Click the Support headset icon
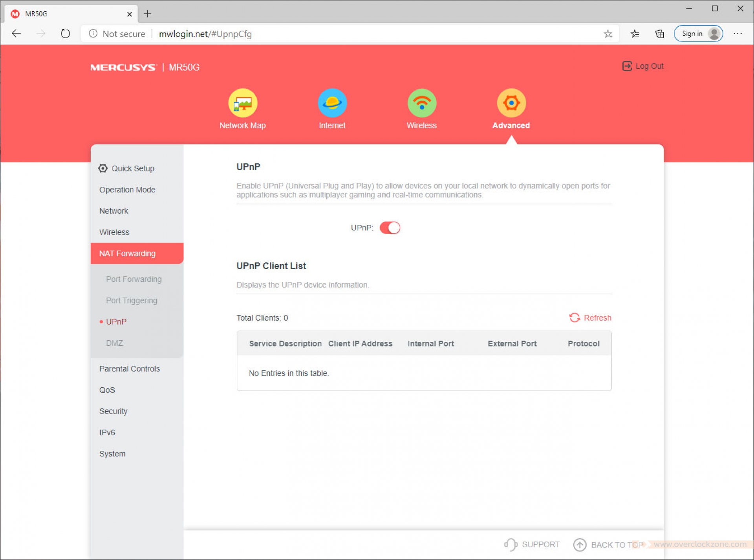 510,544
